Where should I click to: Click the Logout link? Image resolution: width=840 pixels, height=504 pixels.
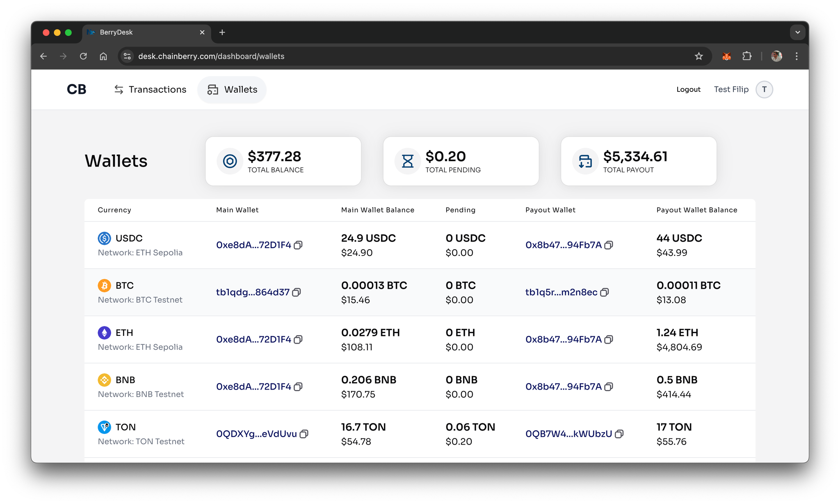point(688,89)
